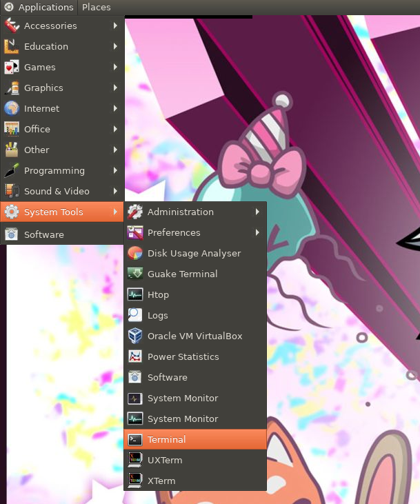Launch XTerm label
The width and height of the screenshot is (420, 504).
click(161, 481)
